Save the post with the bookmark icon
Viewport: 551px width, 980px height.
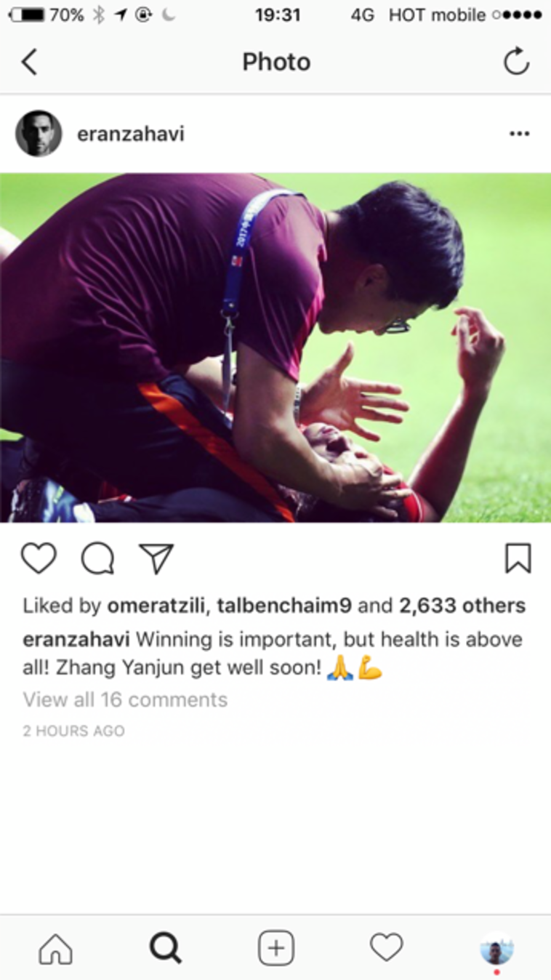pos(518,558)
